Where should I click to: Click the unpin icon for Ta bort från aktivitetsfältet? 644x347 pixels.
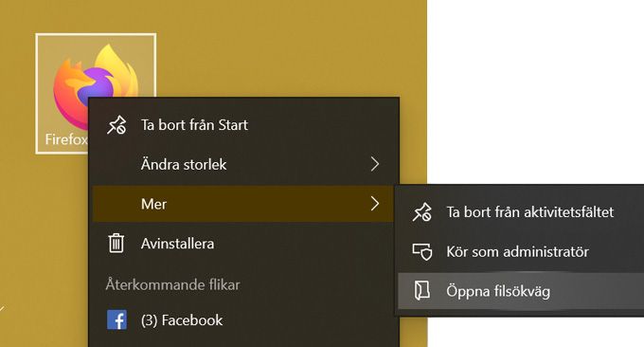422,212
